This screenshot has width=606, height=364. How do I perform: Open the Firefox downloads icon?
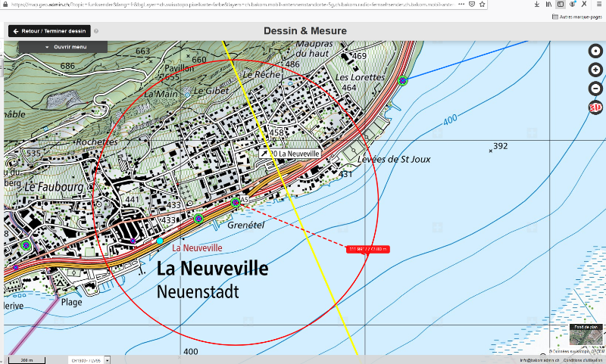coord(537,5)
